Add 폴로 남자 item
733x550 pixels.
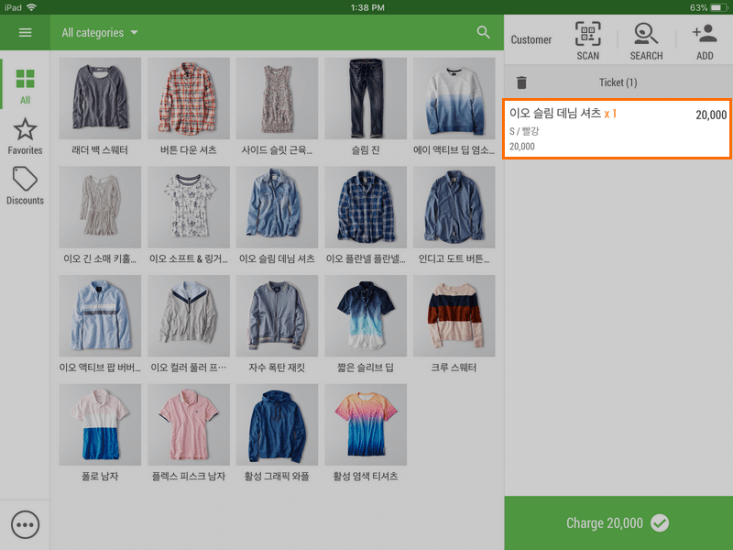(100, 433)
